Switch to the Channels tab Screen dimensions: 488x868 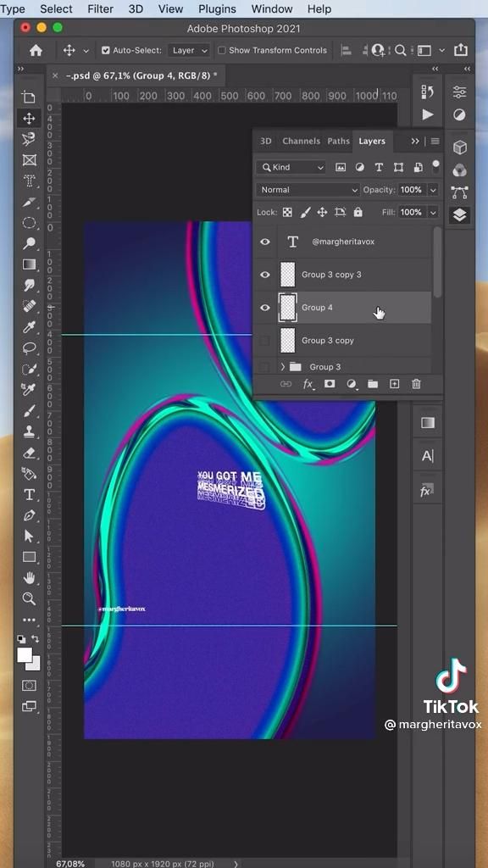click(301, 142)
